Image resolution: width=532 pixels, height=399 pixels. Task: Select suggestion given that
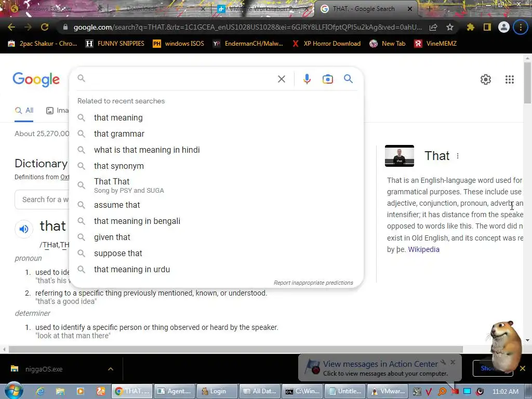tap(216, 237)
